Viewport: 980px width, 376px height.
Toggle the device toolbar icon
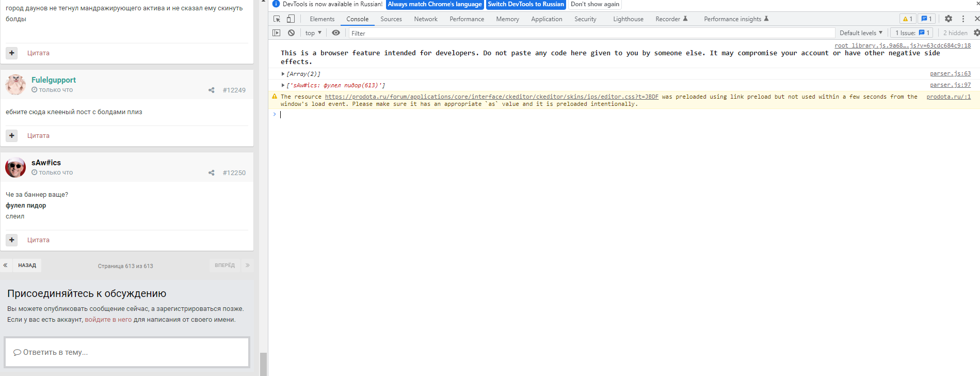coord(291,19)
